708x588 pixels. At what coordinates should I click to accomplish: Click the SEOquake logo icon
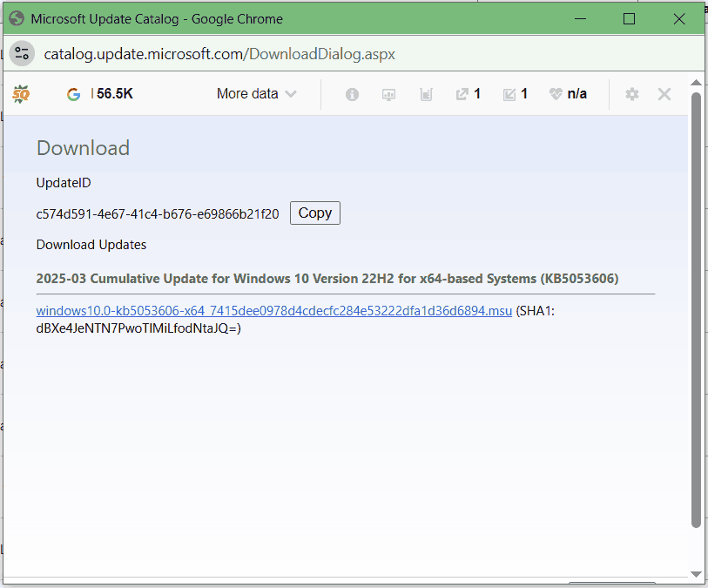point(21,94)
